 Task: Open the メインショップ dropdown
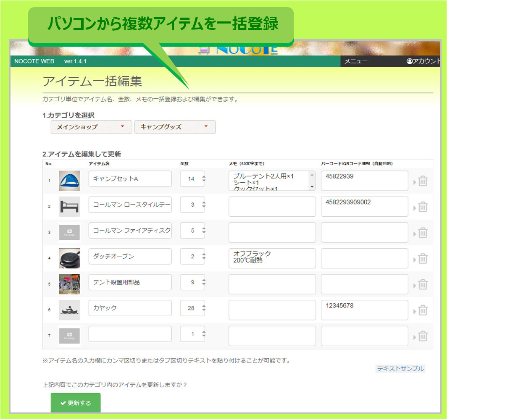tap(91, 127)
